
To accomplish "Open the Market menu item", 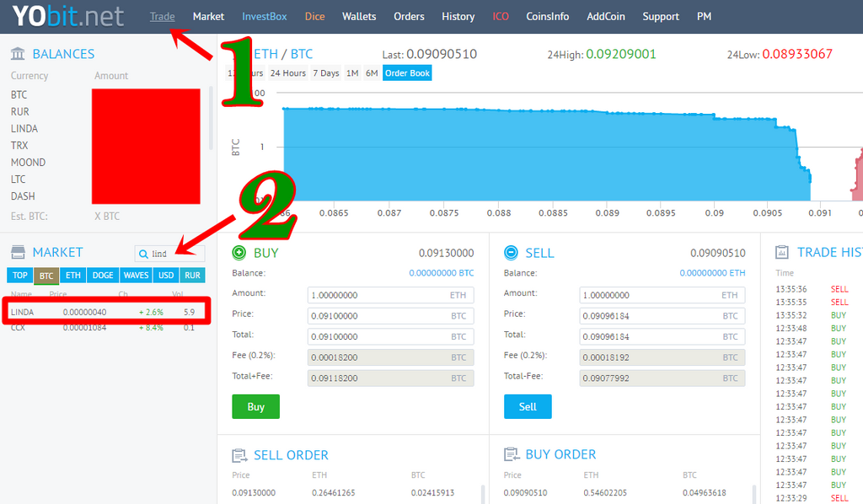I will 209,17.
